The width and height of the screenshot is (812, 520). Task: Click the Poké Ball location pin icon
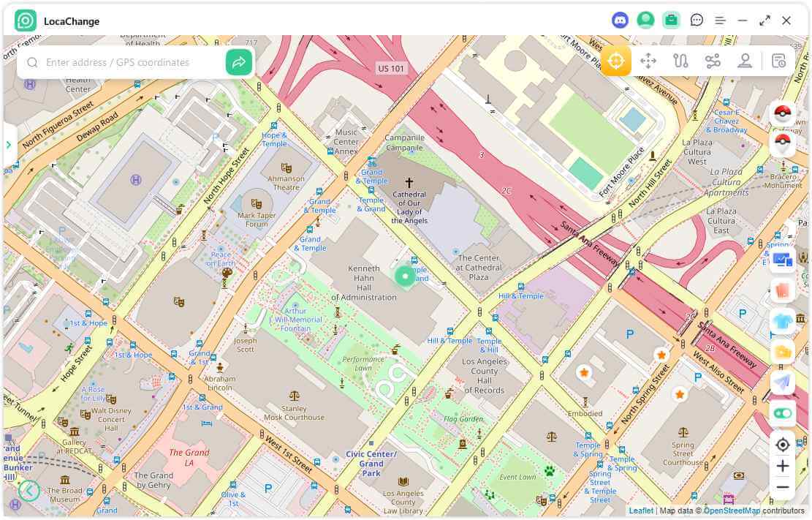pyautogui.click(x=783, y=142)
